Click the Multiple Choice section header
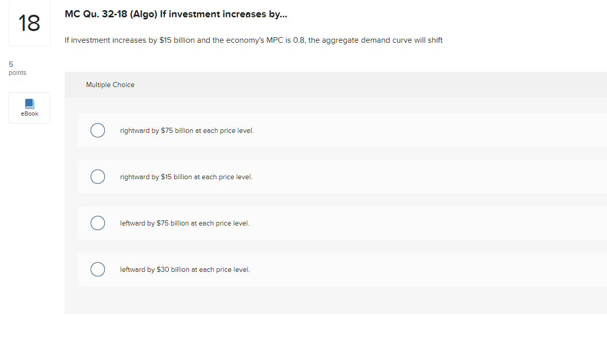Screen dimensions: 607x364 tap(110, 85)
